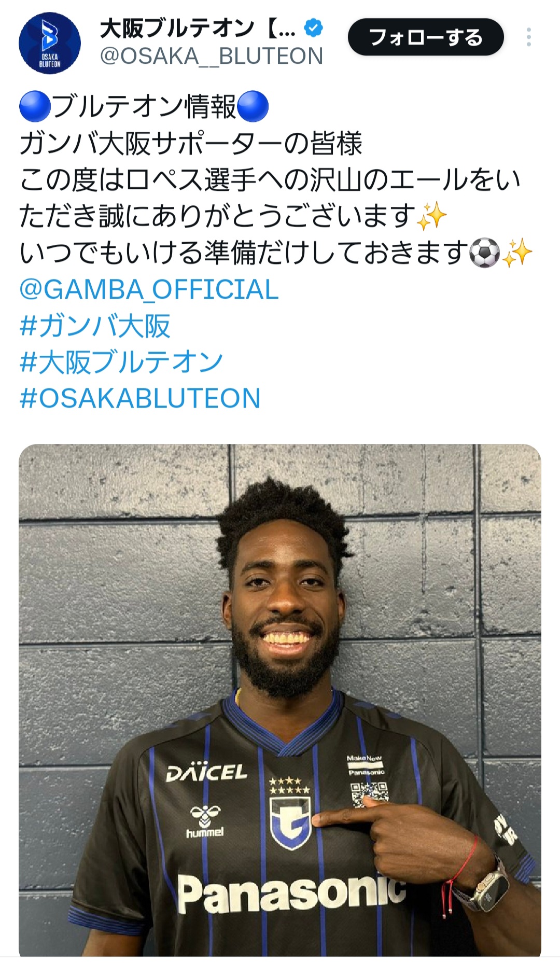Screen dimensions: 560x977
Task: Open the player's smiling face in the photo
Action: click(x=284, y=612)
